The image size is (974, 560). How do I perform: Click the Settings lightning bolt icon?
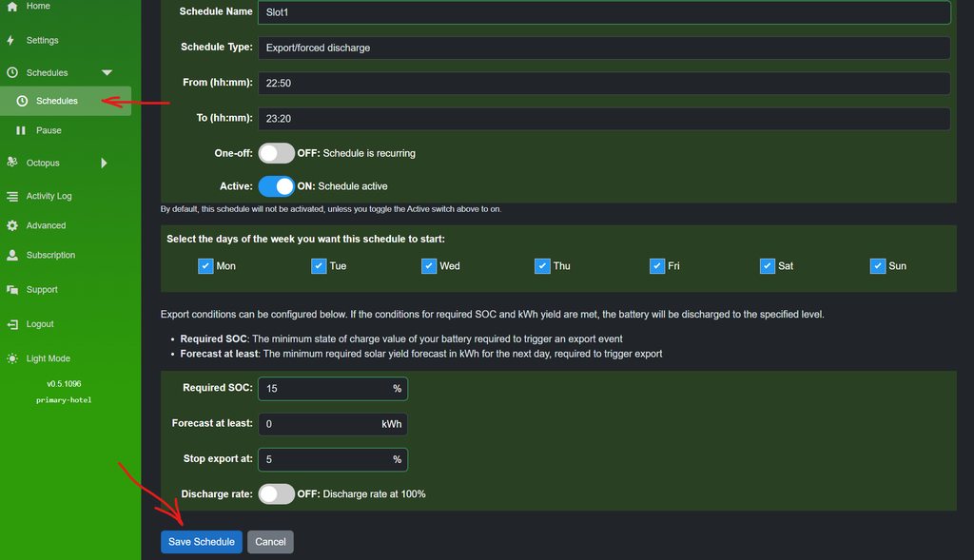point(11,41)
